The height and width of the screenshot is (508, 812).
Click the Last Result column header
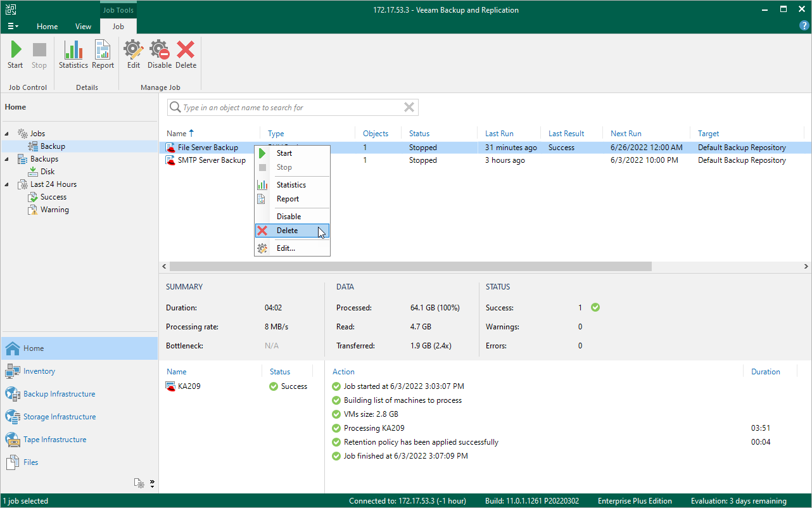(x=566, y=134)
